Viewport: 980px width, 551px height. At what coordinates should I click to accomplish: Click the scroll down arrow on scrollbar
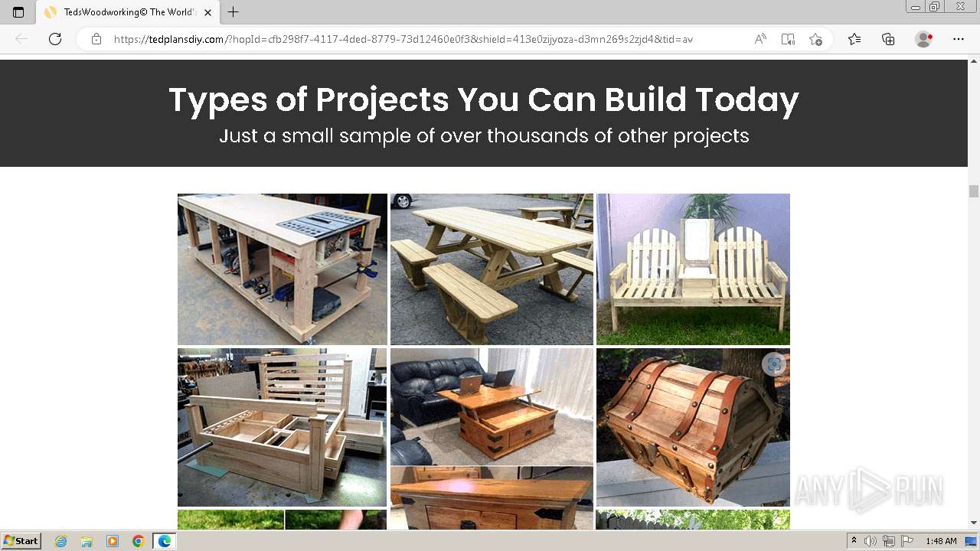click(x=974, y=523)
